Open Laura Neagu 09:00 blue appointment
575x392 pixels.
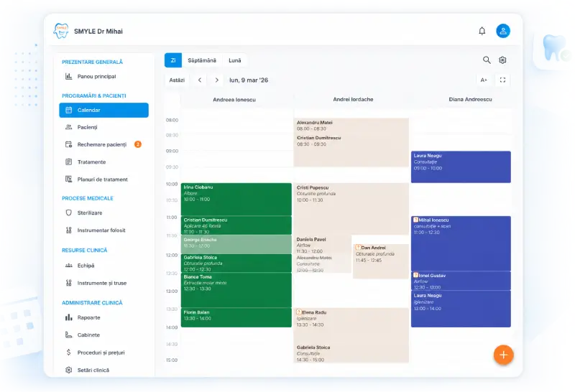pyautogui.click(x=461, y=167)
